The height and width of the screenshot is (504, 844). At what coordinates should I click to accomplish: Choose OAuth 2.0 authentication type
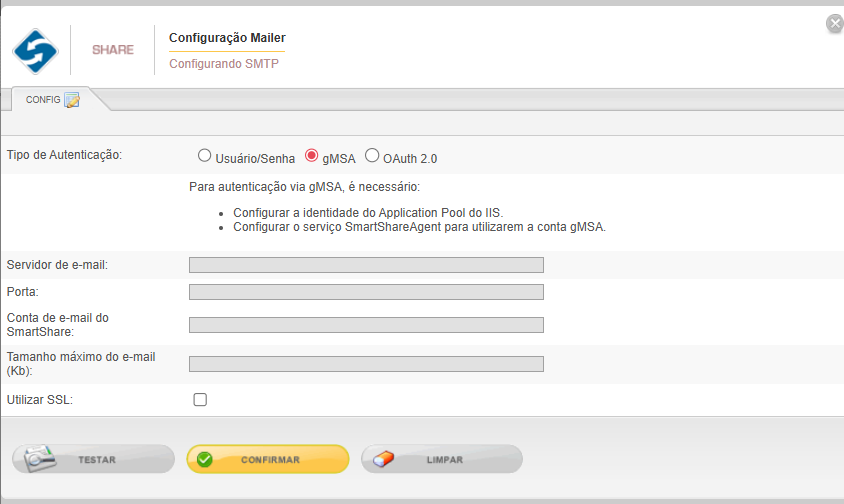pyautogui.click(x=372, y=156)
